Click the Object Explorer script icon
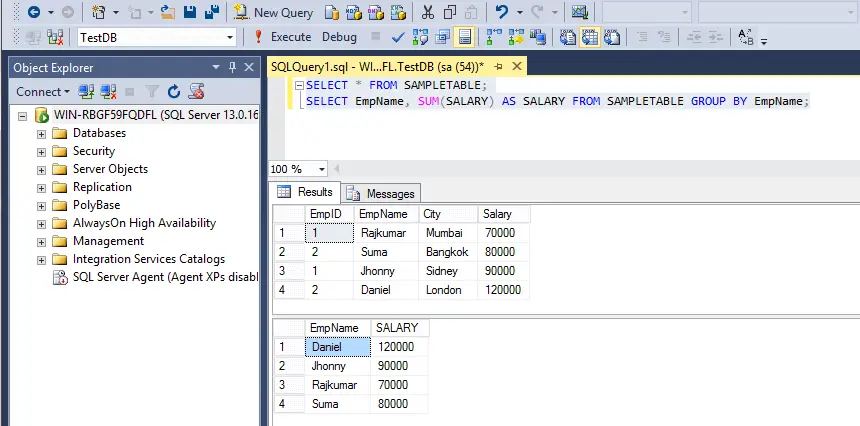860x426 pixels. [196, 92]
